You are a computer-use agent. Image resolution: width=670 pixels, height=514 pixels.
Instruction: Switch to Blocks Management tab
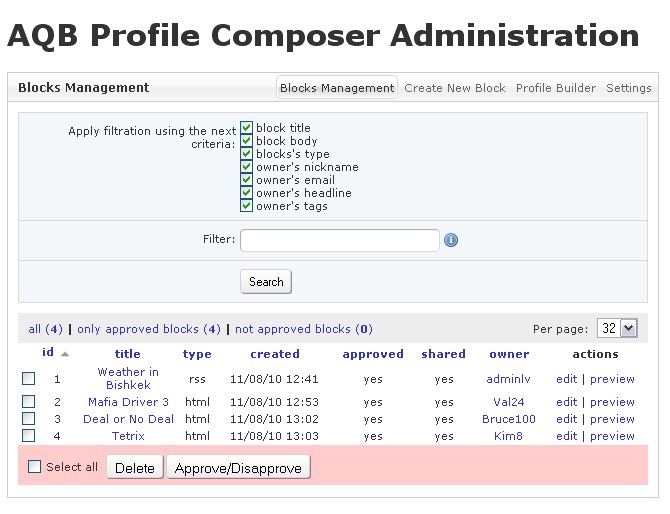337,88
